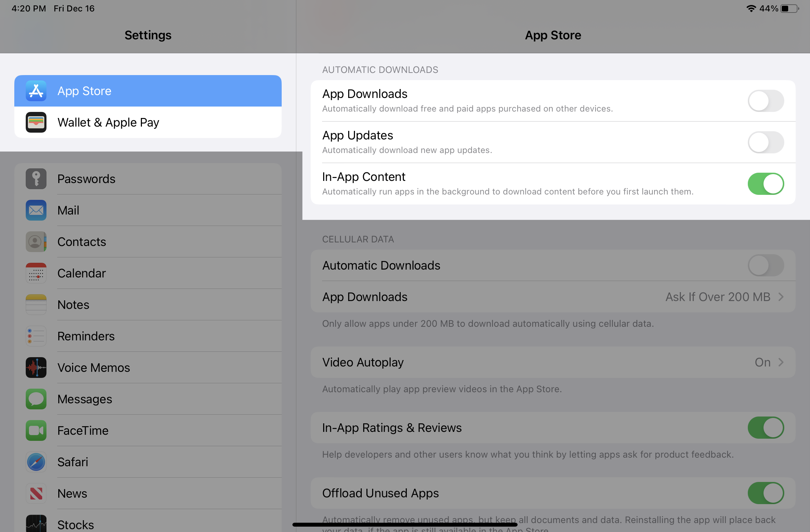Tap the Reminders icon
Viewport: 810px width, 532px height.
36,336
